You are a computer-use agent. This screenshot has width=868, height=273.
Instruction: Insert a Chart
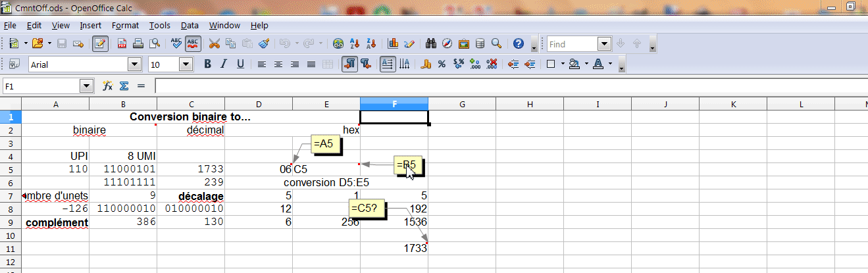pyautogui.click(x=394, y=44)
